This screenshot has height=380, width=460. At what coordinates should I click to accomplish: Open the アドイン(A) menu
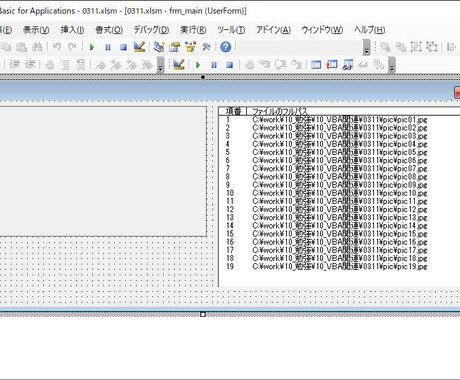tap(273, 30)
